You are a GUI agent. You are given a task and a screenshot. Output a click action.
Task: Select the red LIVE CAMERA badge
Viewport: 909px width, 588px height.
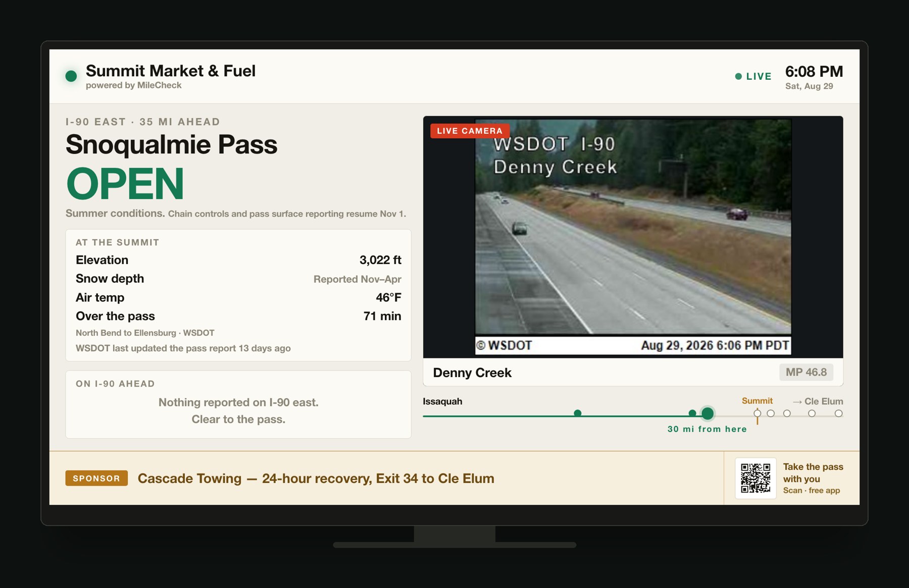pos(470,131)
